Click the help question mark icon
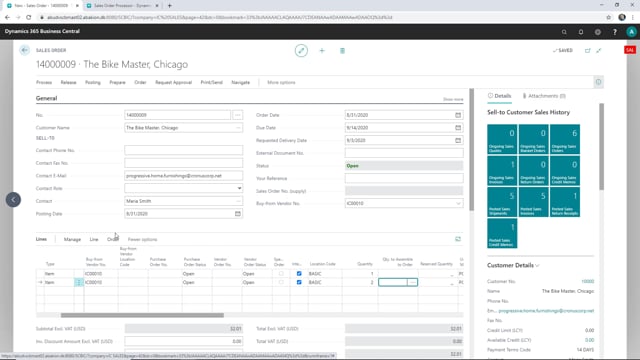 [615, 32]
